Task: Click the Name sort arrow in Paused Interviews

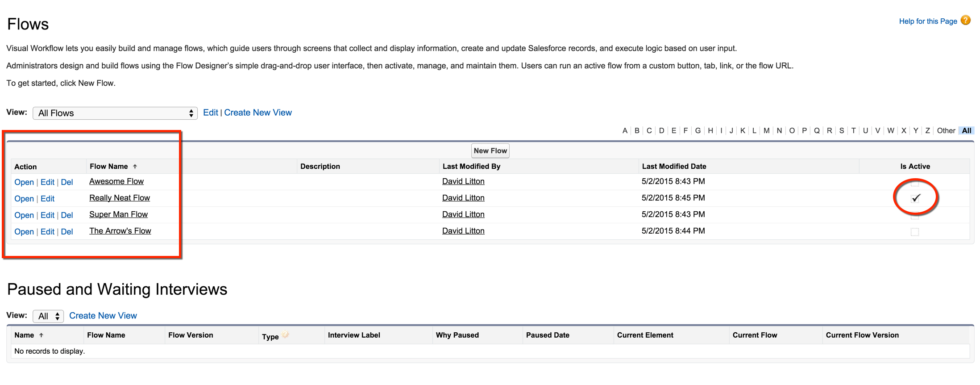Action: (x=41, y=335)
